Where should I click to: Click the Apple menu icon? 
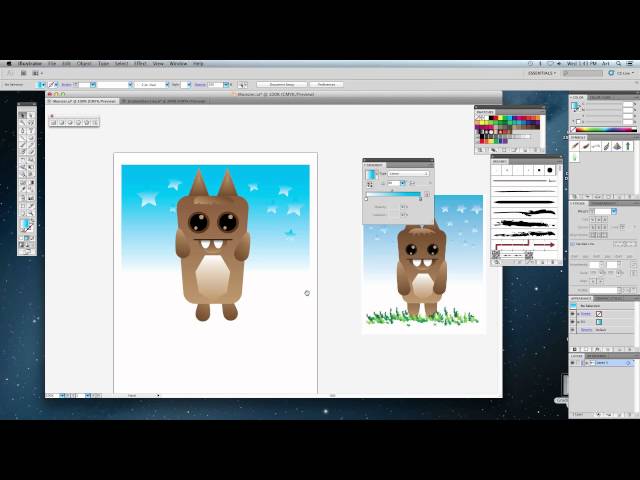[9, 64]
